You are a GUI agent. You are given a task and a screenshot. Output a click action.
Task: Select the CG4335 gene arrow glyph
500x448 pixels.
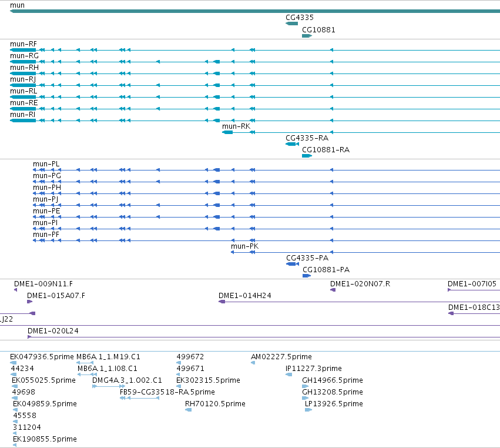(x=291, y=24)
